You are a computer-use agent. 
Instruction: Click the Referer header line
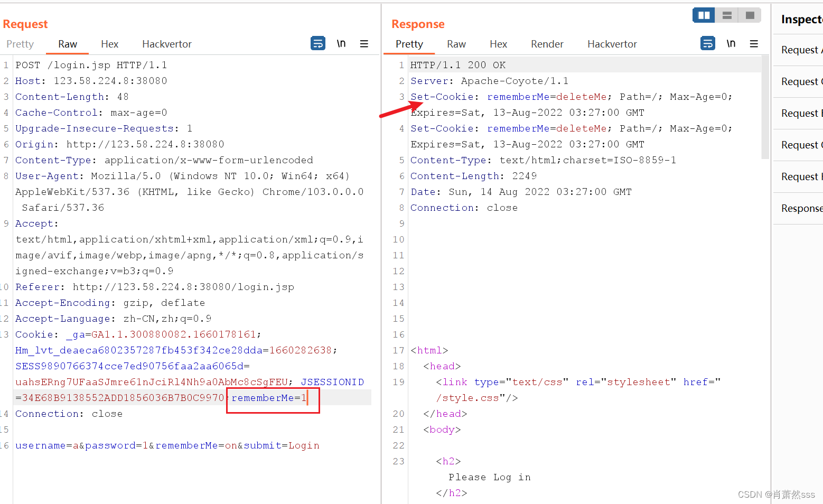pyautogui.click(x=155, y=287)
